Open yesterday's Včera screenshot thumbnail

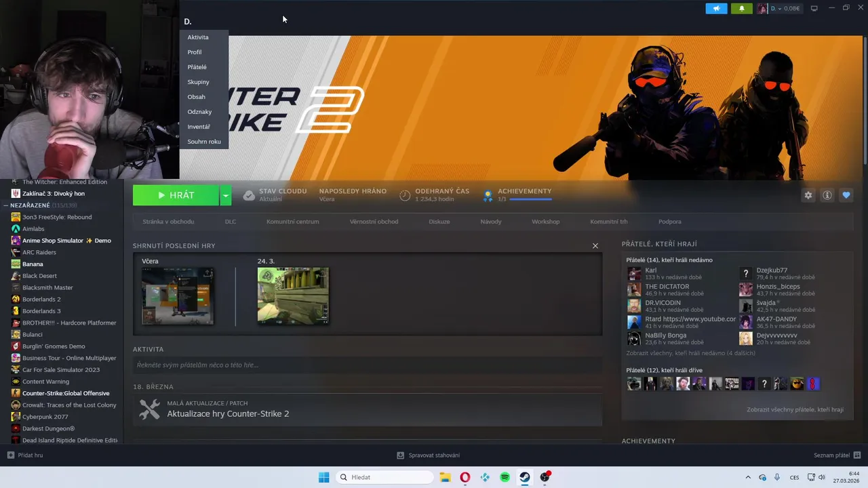coord(178,296)
